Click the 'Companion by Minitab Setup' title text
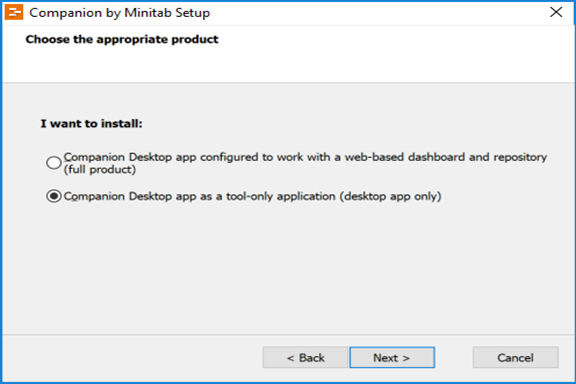576x384 pixels. pos(120,13)
